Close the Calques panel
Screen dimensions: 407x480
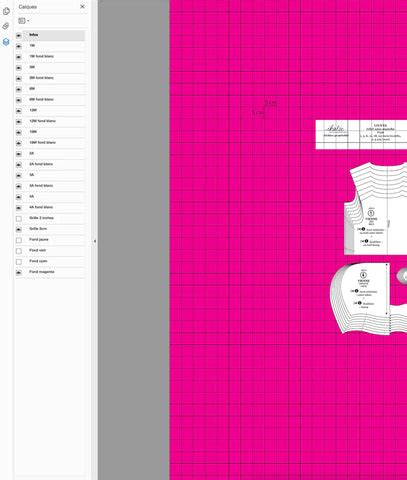pos(82,7)
